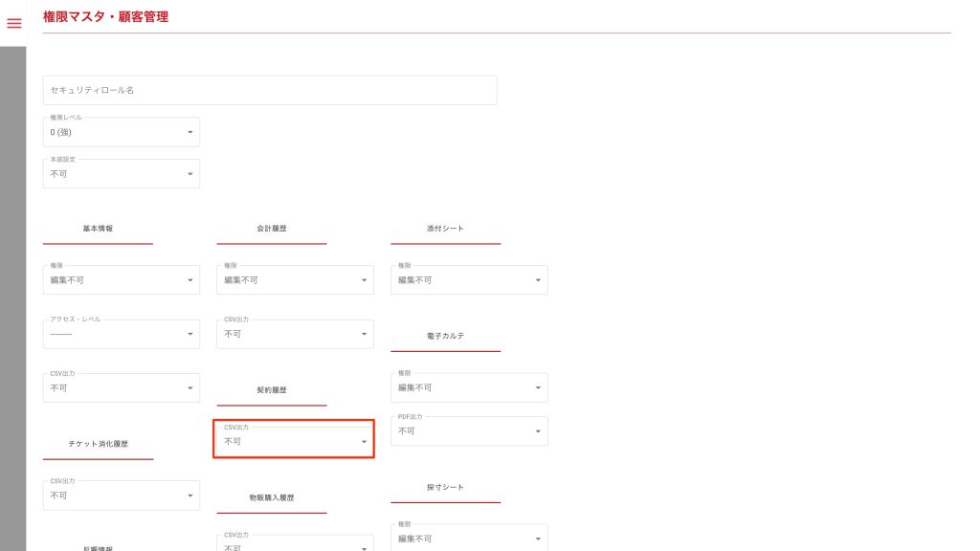This screenshot has height=551, width=980.
Task: Select the アクセス・レベル dropdown
Action: [x=122, y=334]
